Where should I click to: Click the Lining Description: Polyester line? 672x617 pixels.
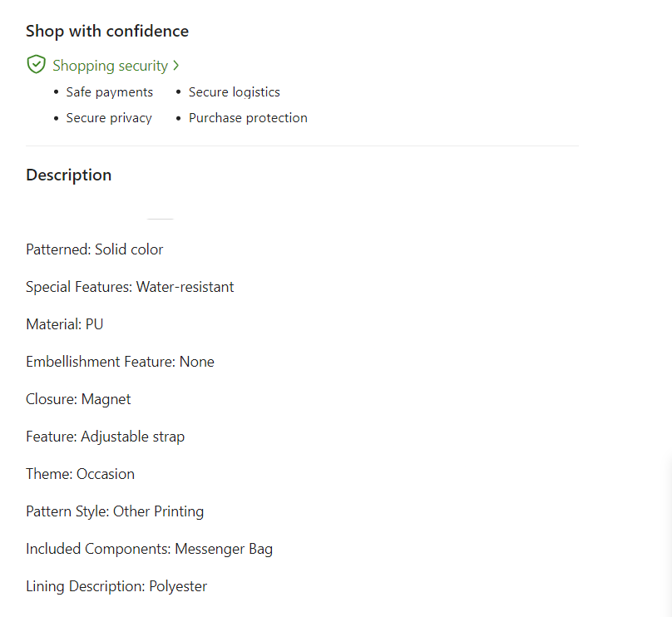click(x=116, y=586)
